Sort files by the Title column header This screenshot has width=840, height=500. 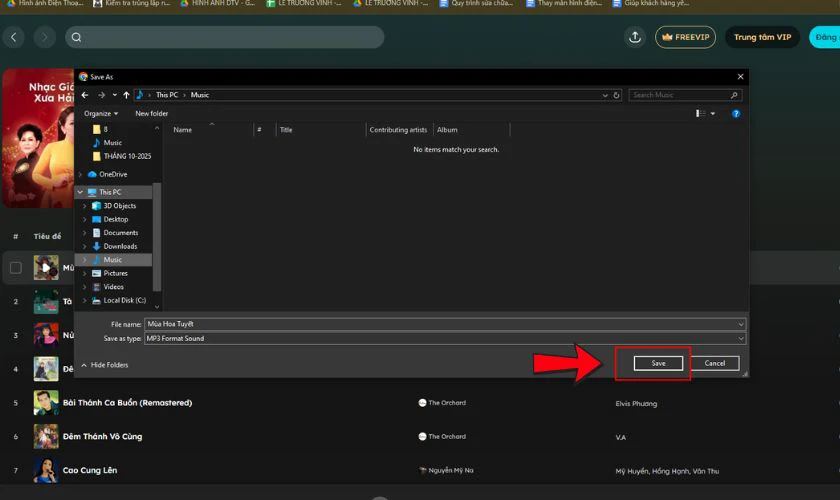pos(286,130)
